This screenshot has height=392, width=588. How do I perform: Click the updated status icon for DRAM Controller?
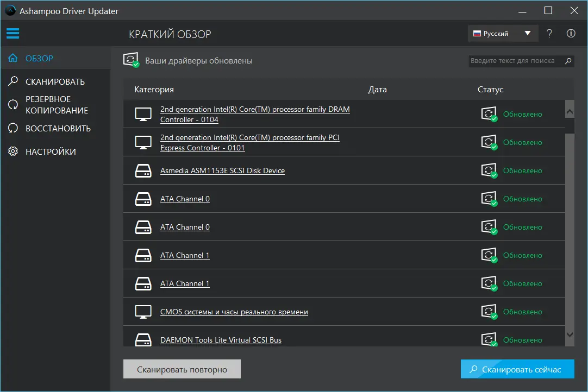tap(489, 115)
